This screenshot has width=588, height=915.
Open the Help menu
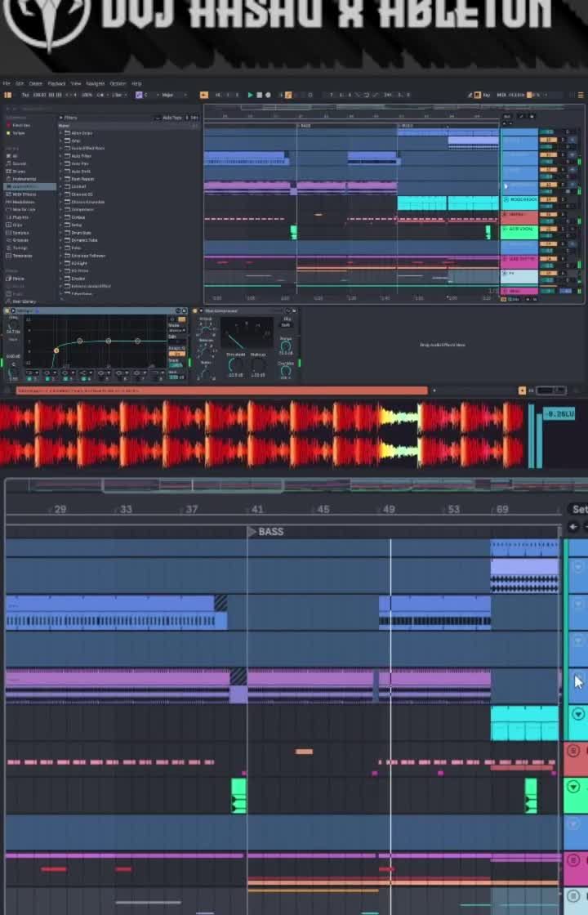coord(136,83)
